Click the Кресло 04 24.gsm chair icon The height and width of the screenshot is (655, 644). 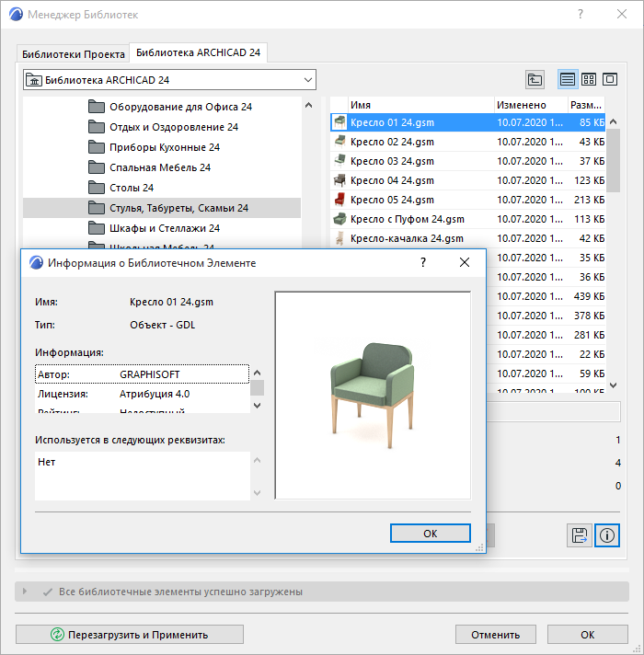pos(340,180)
